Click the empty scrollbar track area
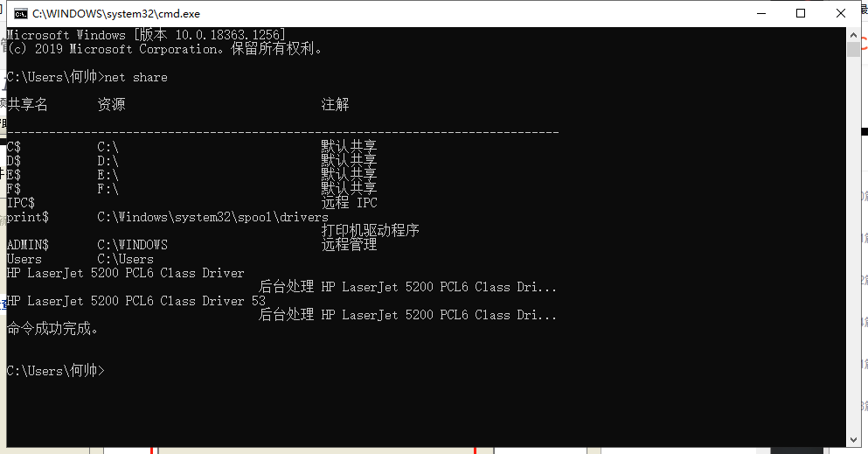 click(853, 243)
